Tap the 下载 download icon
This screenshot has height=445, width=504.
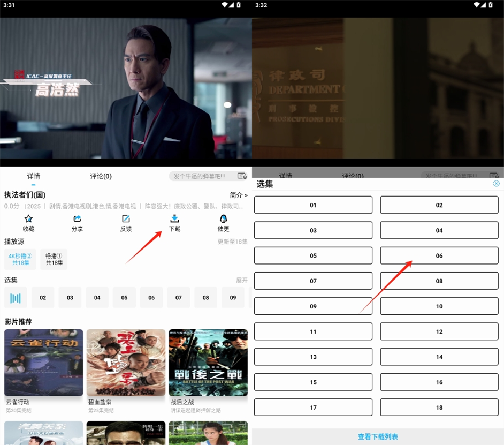pos(174,219)
